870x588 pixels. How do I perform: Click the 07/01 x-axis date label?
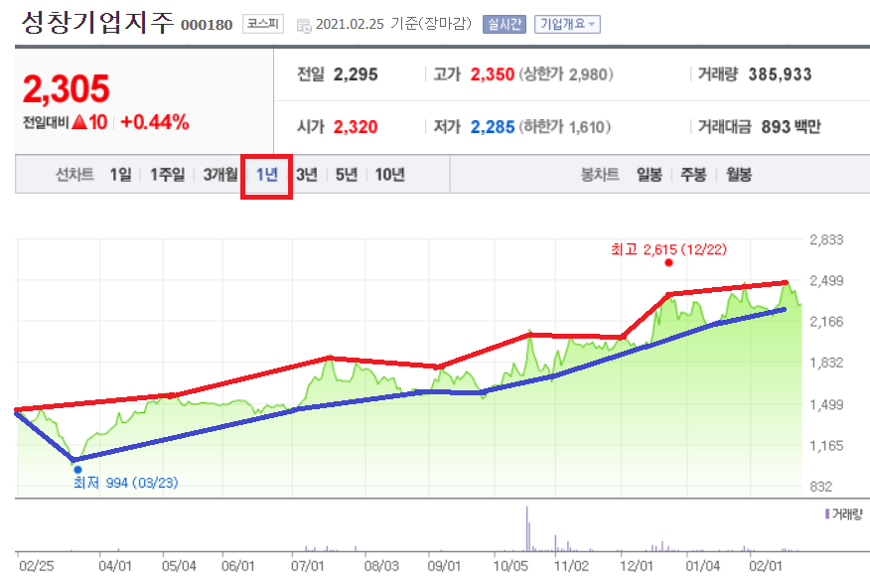point(308,566)
